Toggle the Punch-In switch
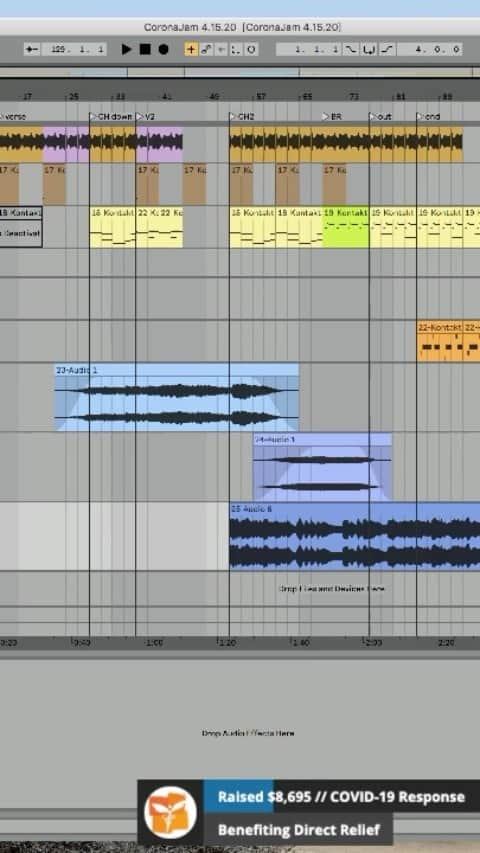This screenshot has height=853, width=480. (x=351, y=50)
